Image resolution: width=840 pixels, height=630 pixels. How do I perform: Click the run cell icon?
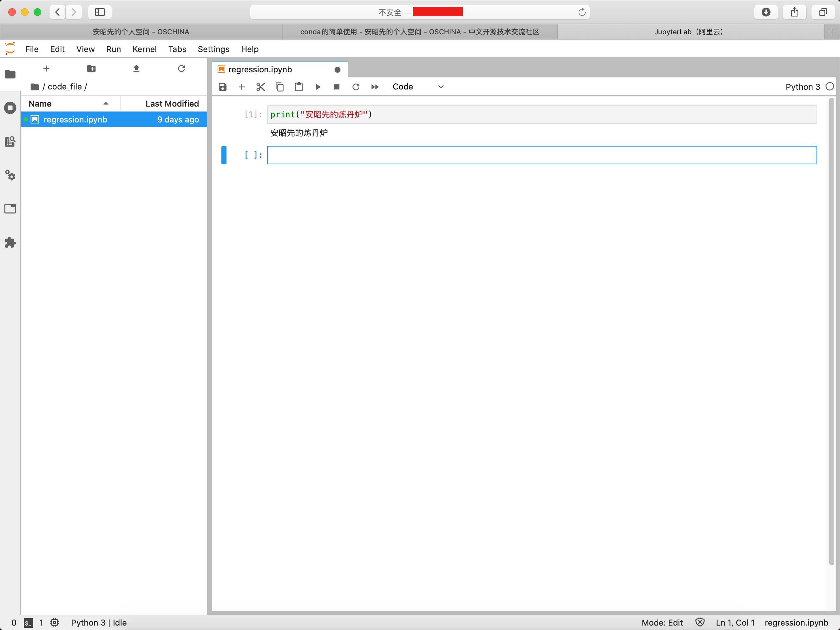(x=317, y=87)
